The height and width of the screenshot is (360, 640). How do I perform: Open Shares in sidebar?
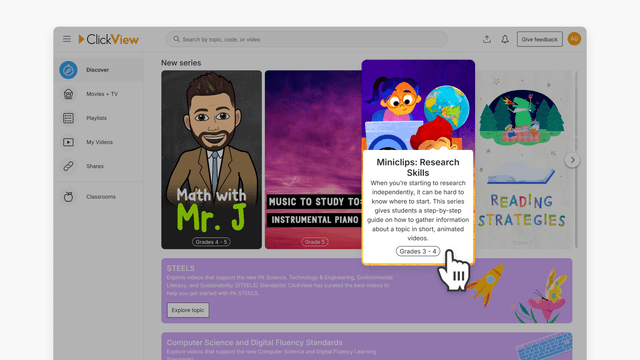pyautogui.click(x=98, y=166)
